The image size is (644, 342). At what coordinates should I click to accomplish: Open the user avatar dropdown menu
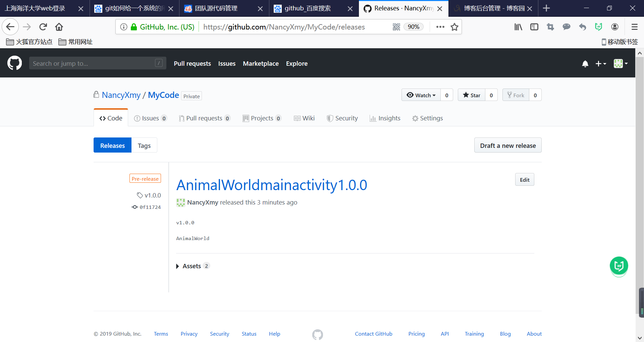click(621, 64)
